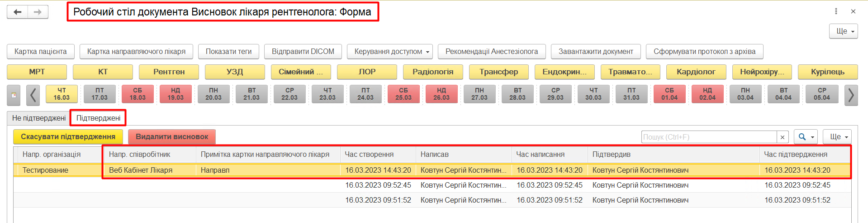The image size is (868, 223).
Task: Go forward using the right arrow
Action: (x=38, y=12)
